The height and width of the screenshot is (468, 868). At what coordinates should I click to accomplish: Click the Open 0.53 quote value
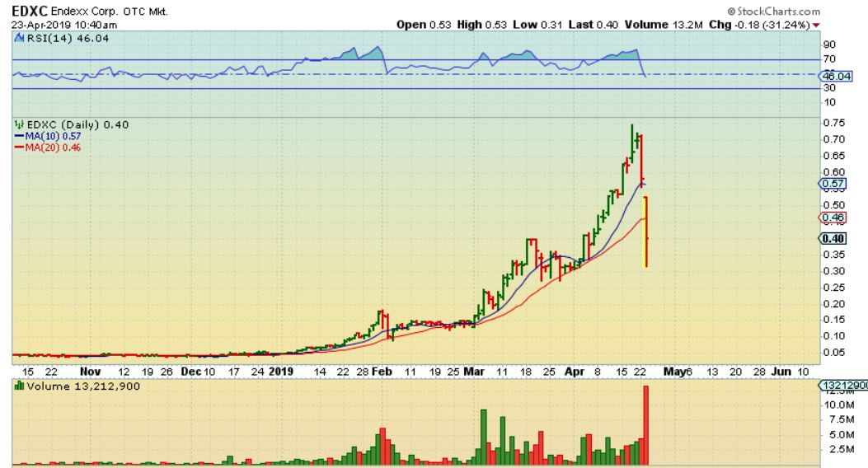tap(424, 25)
